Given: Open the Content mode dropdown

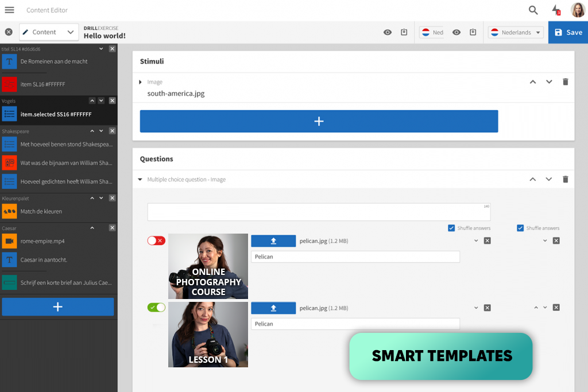Looking at the screenshot, I should [x=49, y=32].
